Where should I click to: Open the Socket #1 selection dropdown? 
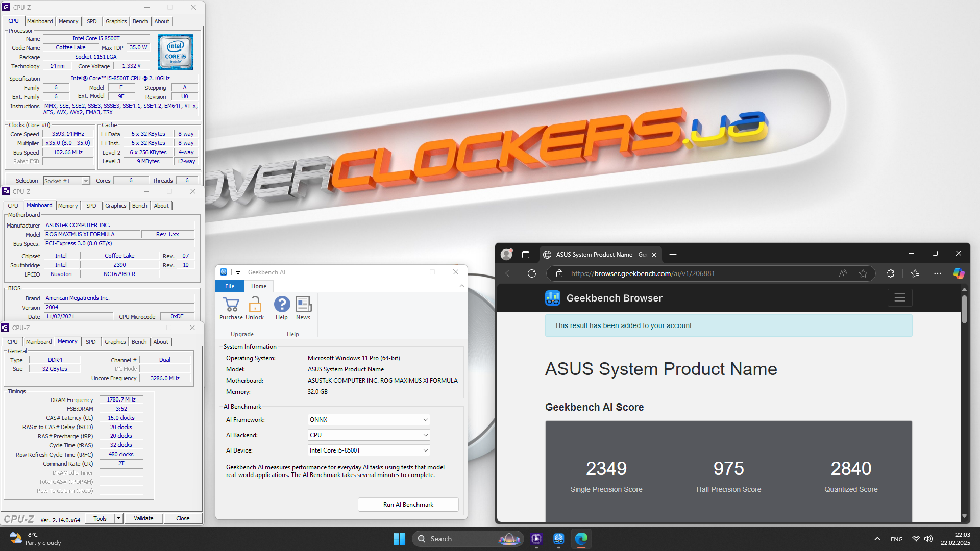[66, 181]
